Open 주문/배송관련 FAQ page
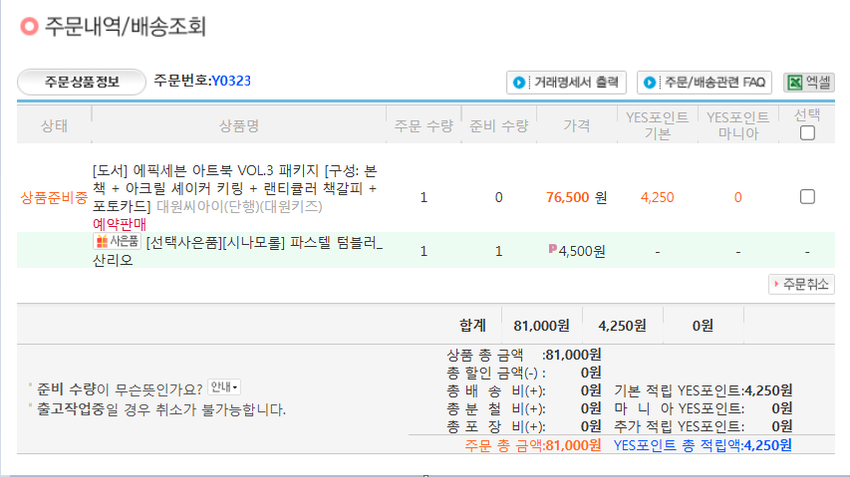 click(x=706, y=82)
